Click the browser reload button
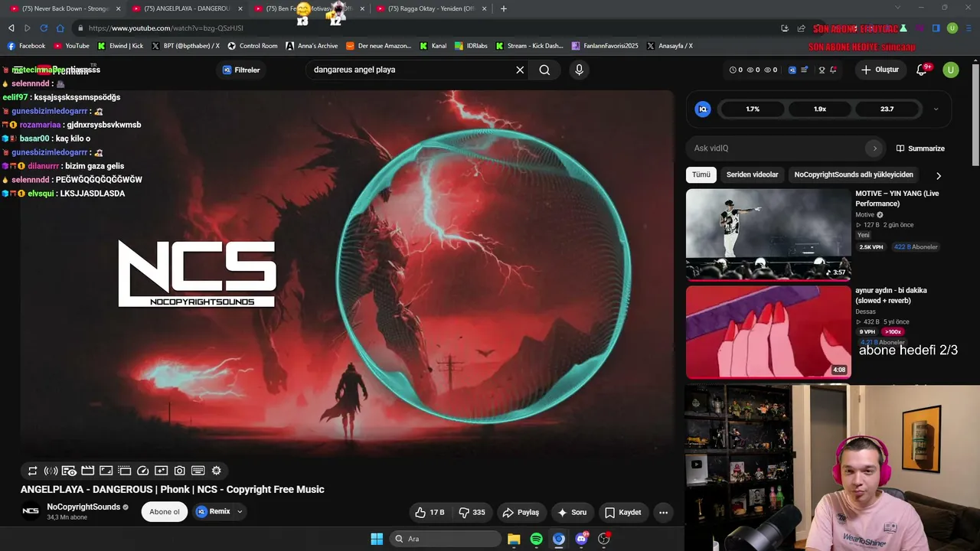 (44, 28)
